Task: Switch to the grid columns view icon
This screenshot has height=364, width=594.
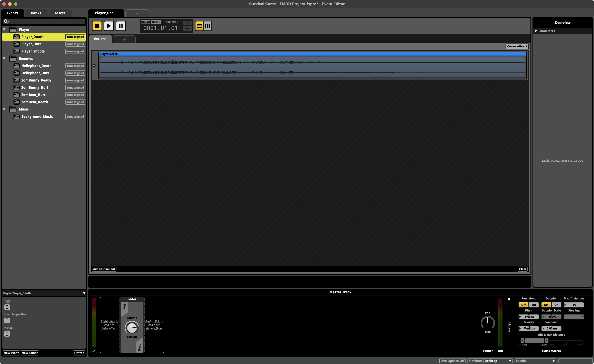Action: click(207, 26)
